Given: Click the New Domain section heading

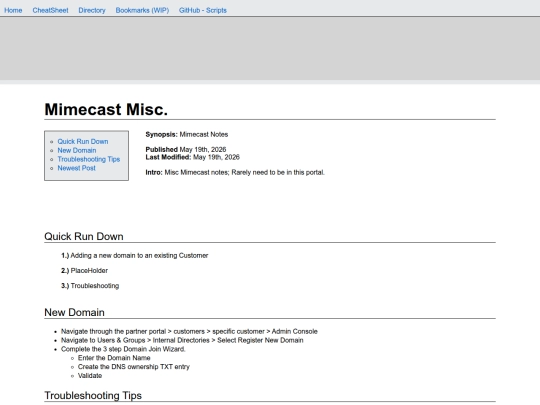Looking at the screenshot, I should 74,312.
